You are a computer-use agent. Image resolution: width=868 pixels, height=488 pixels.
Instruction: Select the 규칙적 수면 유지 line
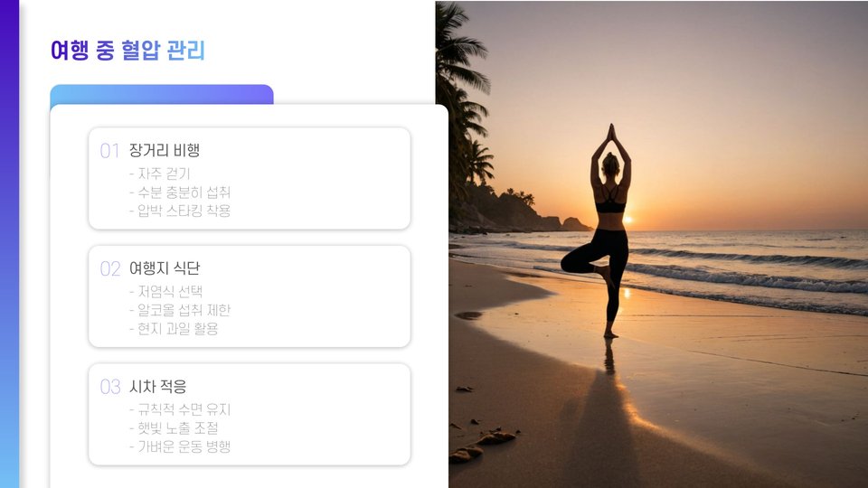[x=180, y=409]
